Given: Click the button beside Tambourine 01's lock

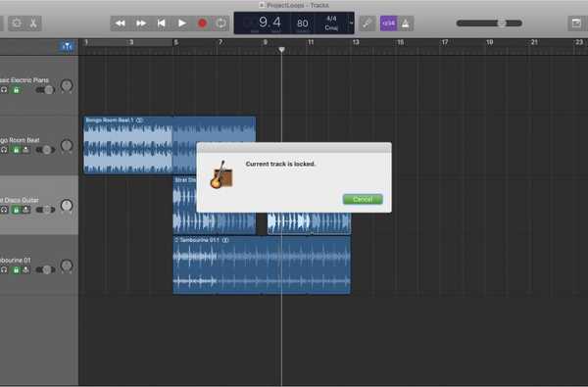Looking at the screenshot, I should tap(25, 270).
